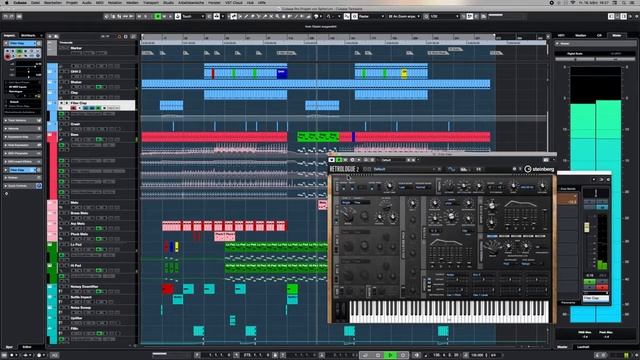Click the Stop button in transport bar
The image size is (640, 360).
click(378, 355)
